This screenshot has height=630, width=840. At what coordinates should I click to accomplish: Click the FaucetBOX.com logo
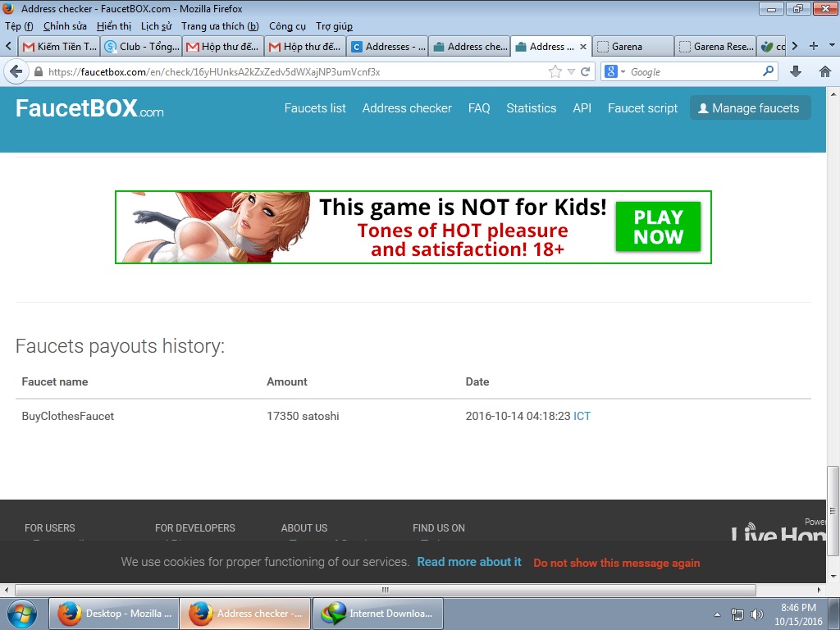click(x=89, y=108)
